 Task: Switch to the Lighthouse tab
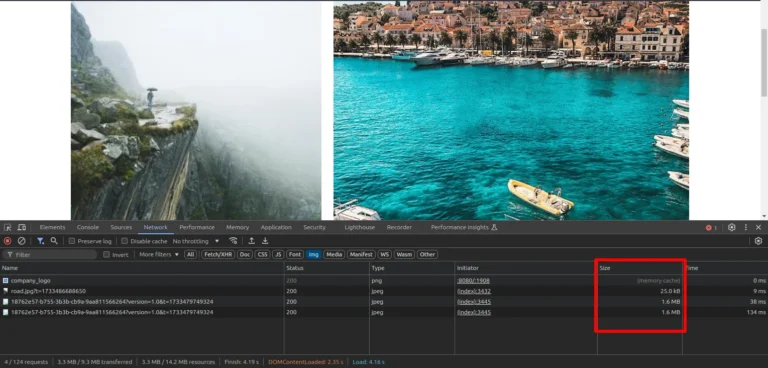click(x=360, y=227)
